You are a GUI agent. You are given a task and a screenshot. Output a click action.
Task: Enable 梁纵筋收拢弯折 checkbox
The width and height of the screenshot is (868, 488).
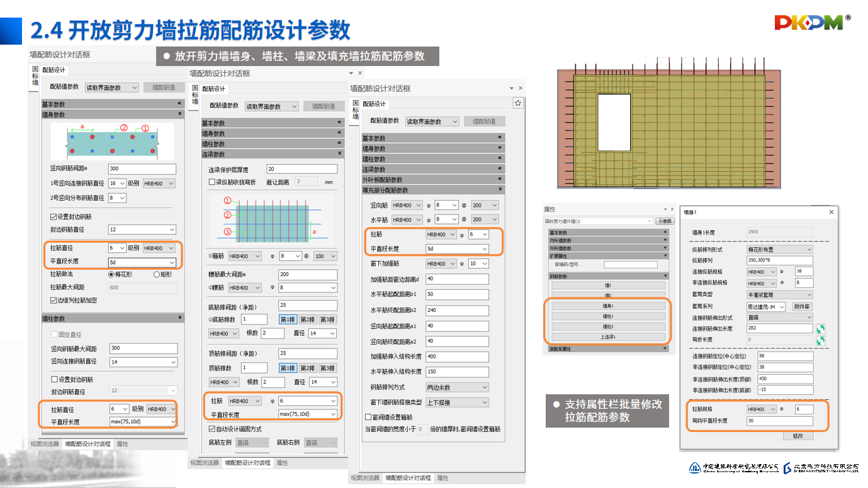[212, 182]
